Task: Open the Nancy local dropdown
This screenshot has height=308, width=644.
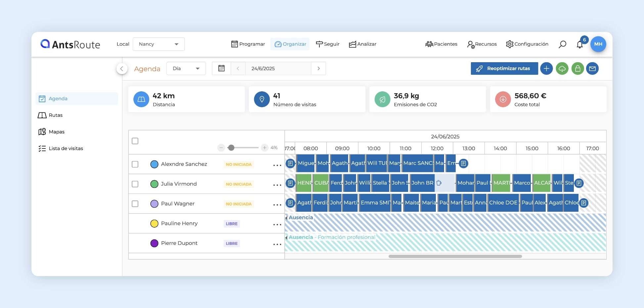Action: tap(159, 44)
